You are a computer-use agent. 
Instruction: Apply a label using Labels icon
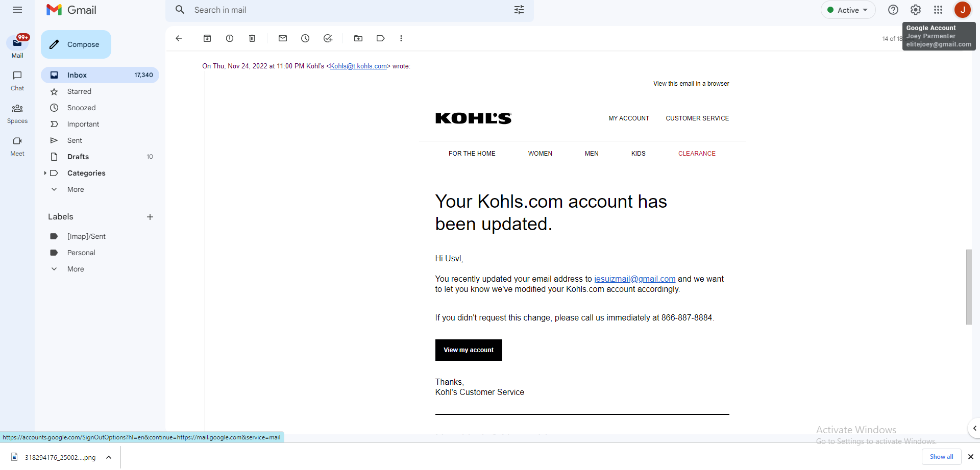point(381,38)
